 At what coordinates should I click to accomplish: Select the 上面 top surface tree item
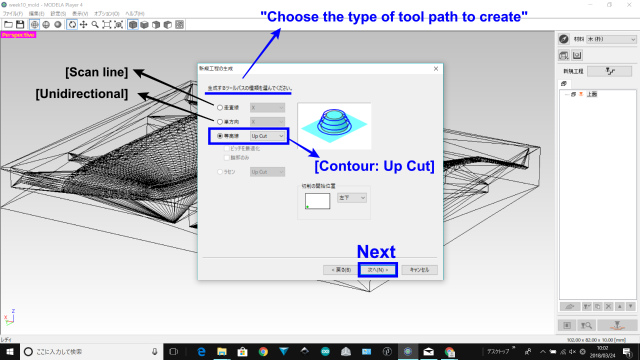[592, 94]
